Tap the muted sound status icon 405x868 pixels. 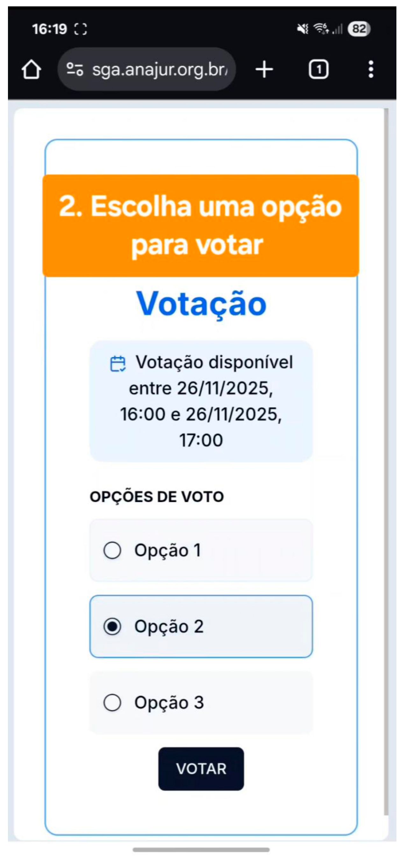pos(302,29)
